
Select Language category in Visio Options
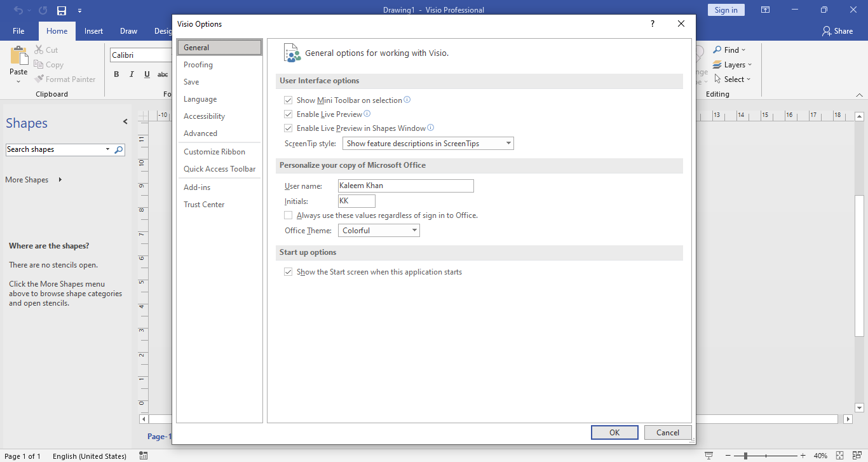pos(219,99)
